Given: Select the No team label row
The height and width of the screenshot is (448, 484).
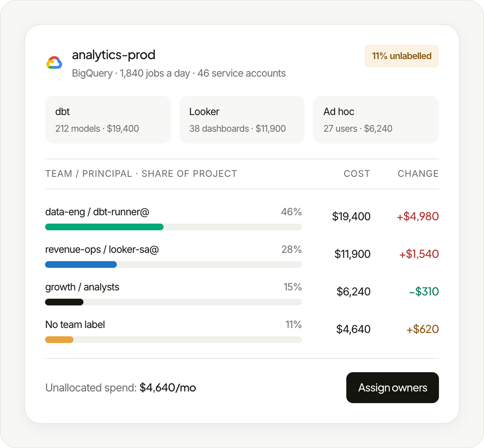Looking at the screenshot, I should click(x=75, y=325).
